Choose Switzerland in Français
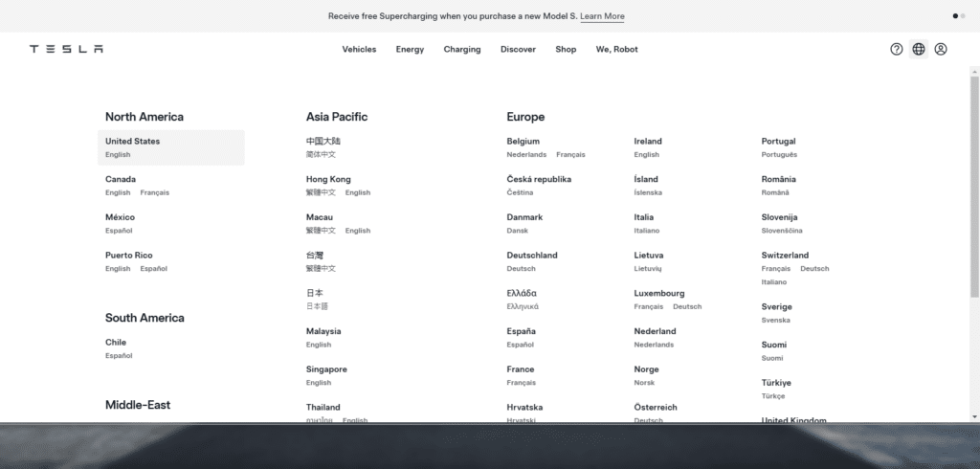 tap(775, 269)
